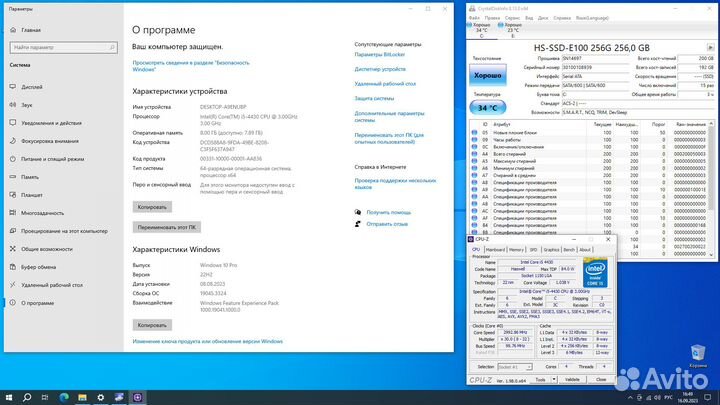Click Отправить отзыв feedback icon link

(358, 224)
